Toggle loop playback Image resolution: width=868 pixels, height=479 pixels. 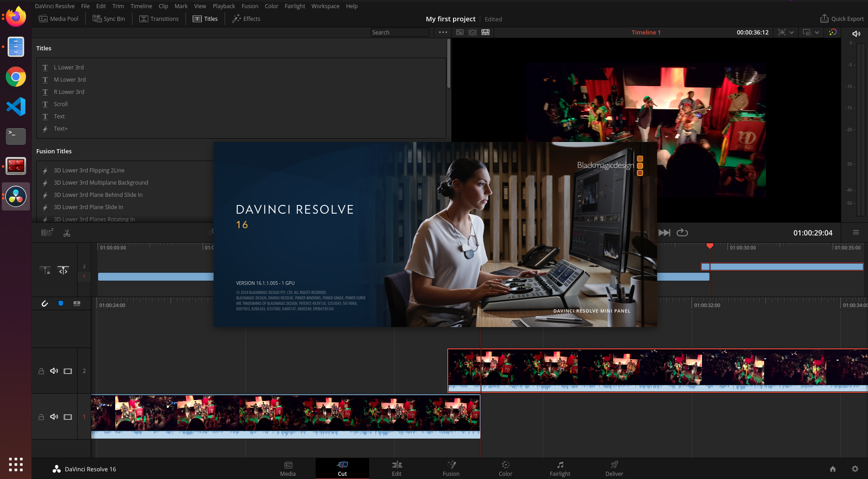(x=682, y=233)
